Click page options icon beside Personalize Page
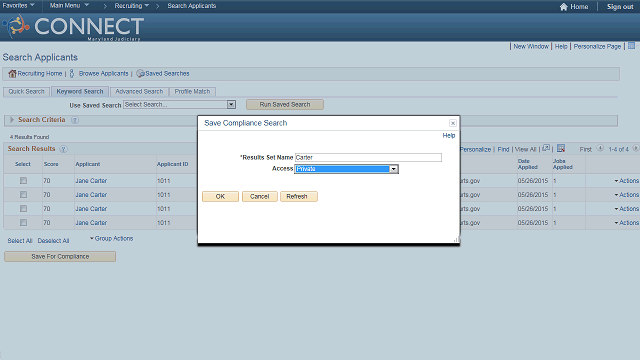This screenshot has width=640, height=360. coord(631,46)
